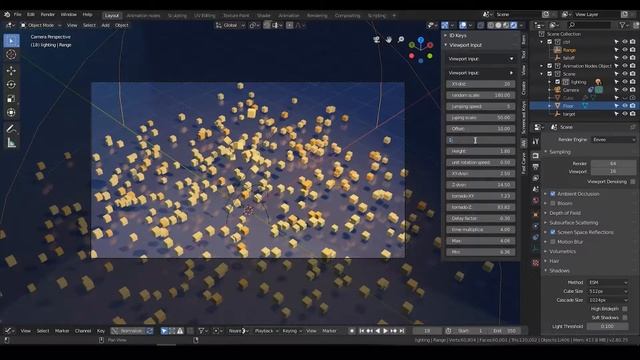640x360 pixels.
Task: Select the Select Box tool
Action: pyautogui.click(x=11, y=41)
